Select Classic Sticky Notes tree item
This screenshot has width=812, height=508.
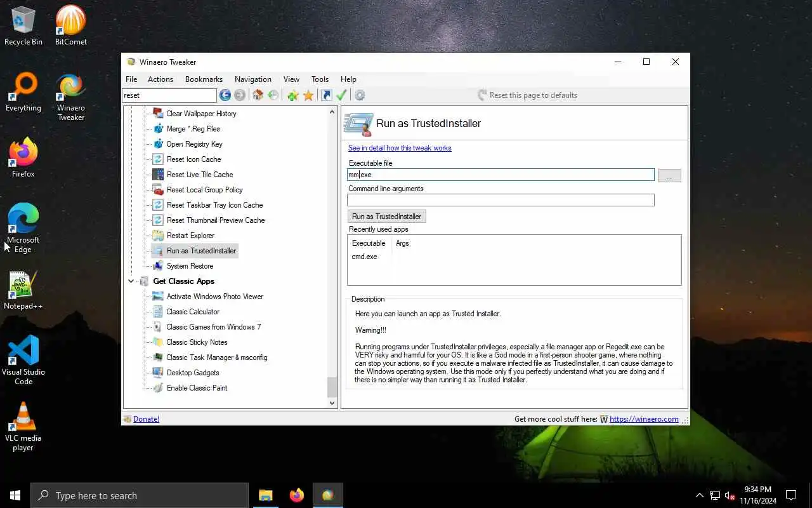click(197, 342)
